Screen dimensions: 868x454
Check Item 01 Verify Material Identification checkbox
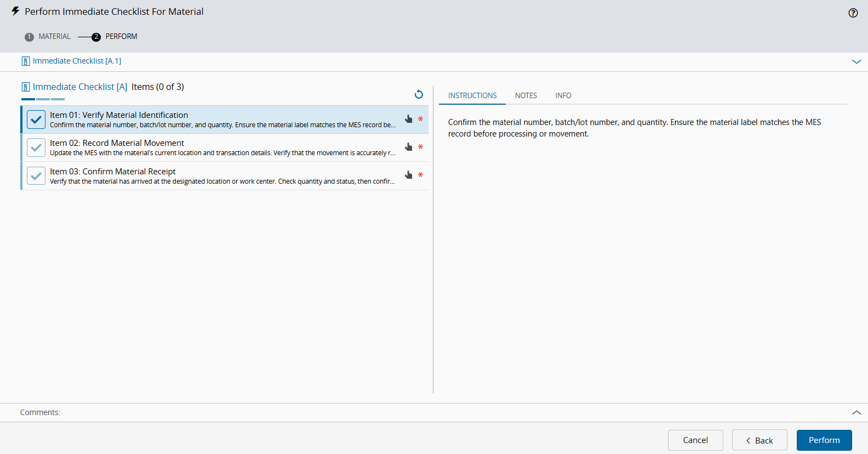[36, 120]
